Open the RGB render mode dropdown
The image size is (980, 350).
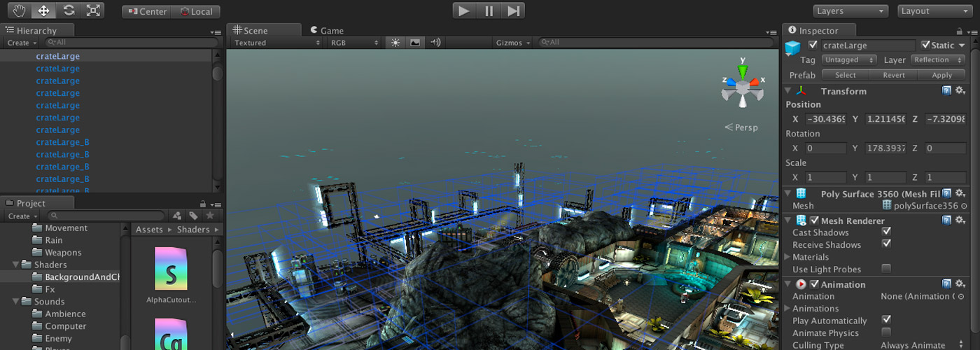354,43
